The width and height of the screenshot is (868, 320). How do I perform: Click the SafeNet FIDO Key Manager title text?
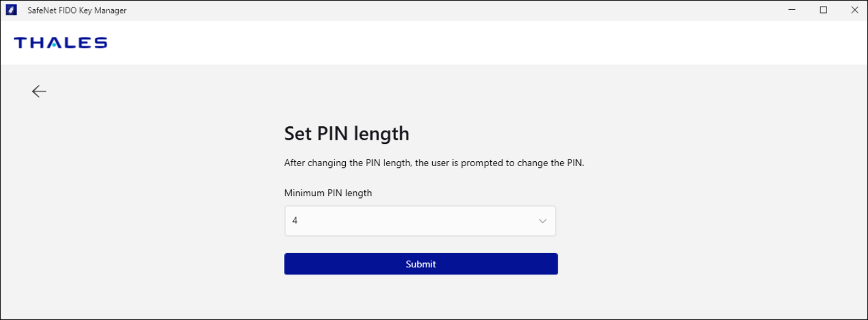pos(77,10)
